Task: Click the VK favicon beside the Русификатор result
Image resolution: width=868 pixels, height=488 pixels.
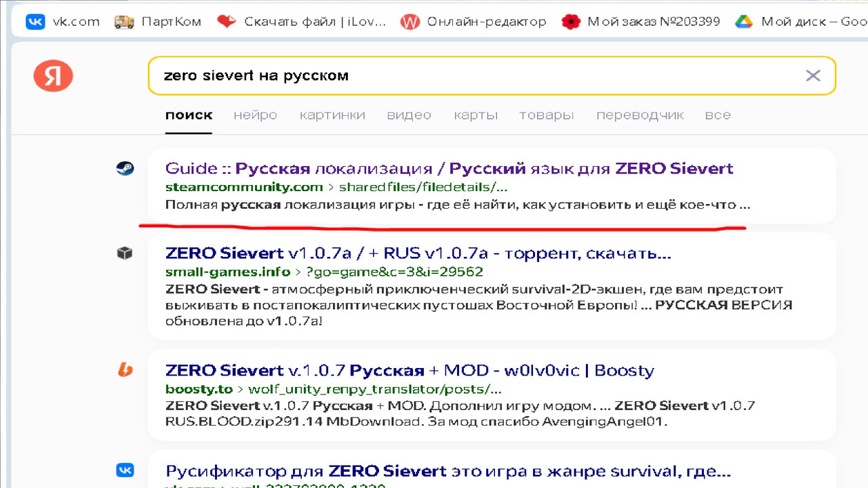Action: click(x=125, y=470)
